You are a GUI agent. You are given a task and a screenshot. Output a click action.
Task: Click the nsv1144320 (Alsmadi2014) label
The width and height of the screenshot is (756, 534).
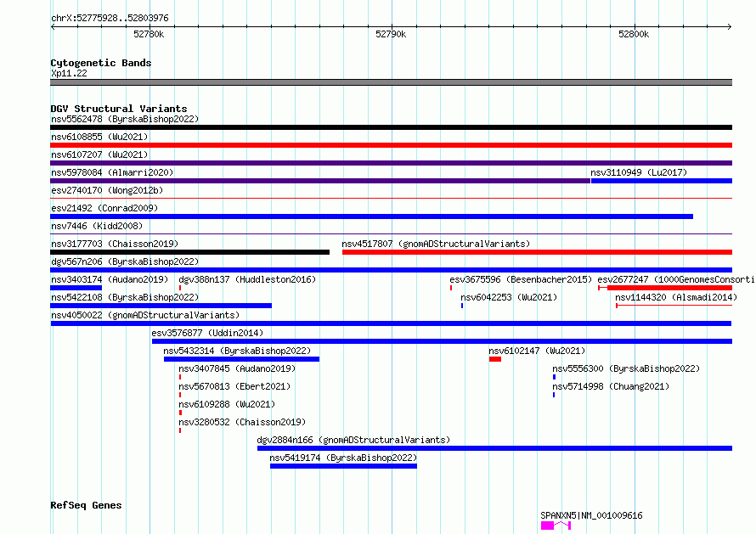(676, 297)
